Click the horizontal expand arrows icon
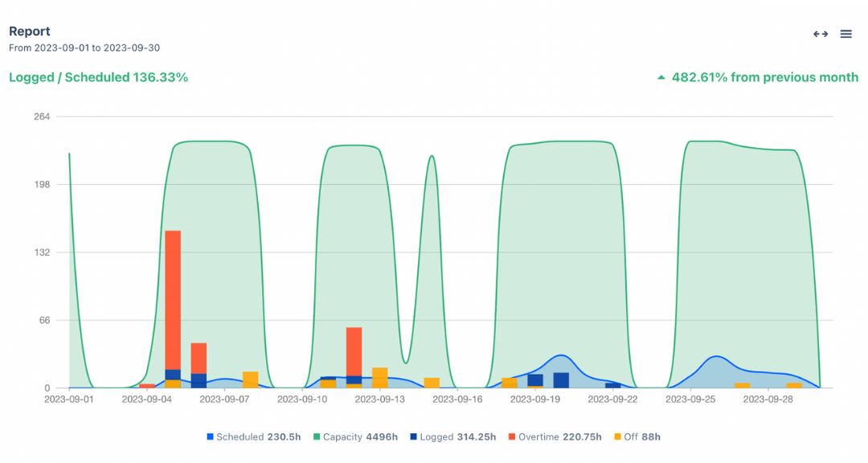868x463 pixels. point(821,34)
